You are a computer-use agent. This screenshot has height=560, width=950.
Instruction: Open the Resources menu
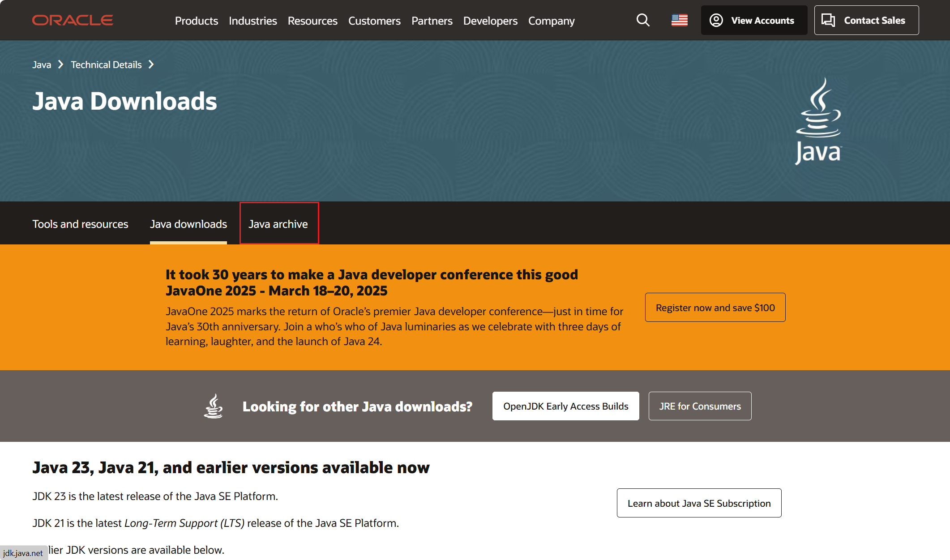click(x=312, y=21)
